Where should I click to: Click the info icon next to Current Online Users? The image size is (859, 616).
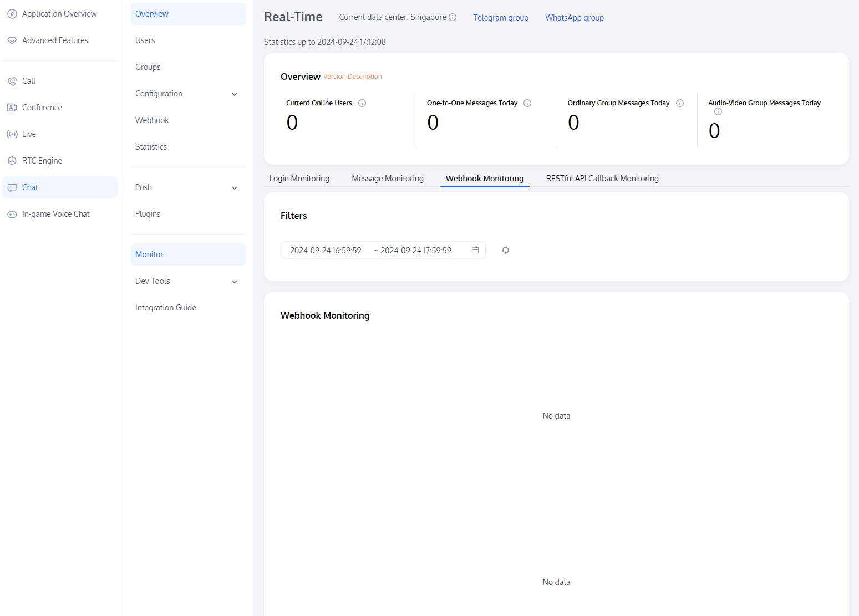(362, 103)
